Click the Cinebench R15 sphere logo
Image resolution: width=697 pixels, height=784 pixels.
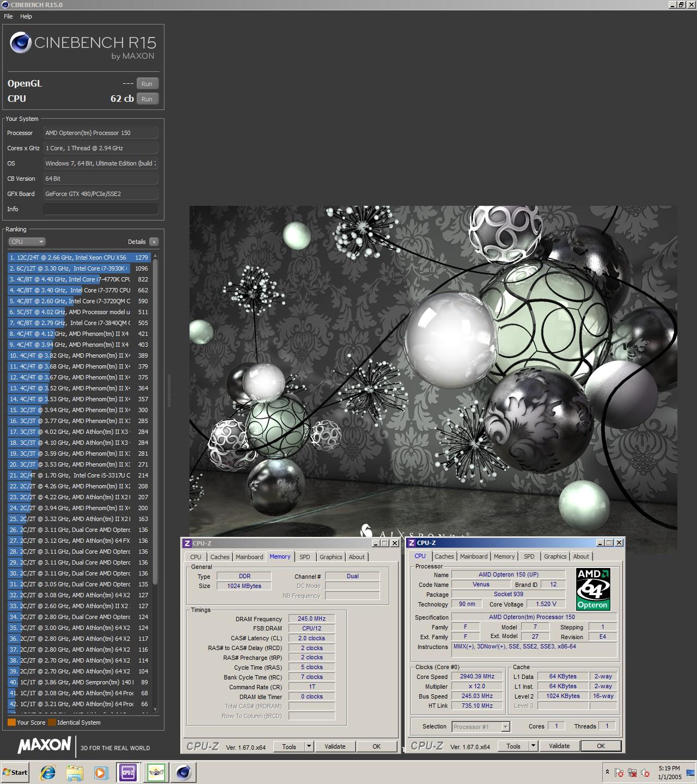pos(20,43)
